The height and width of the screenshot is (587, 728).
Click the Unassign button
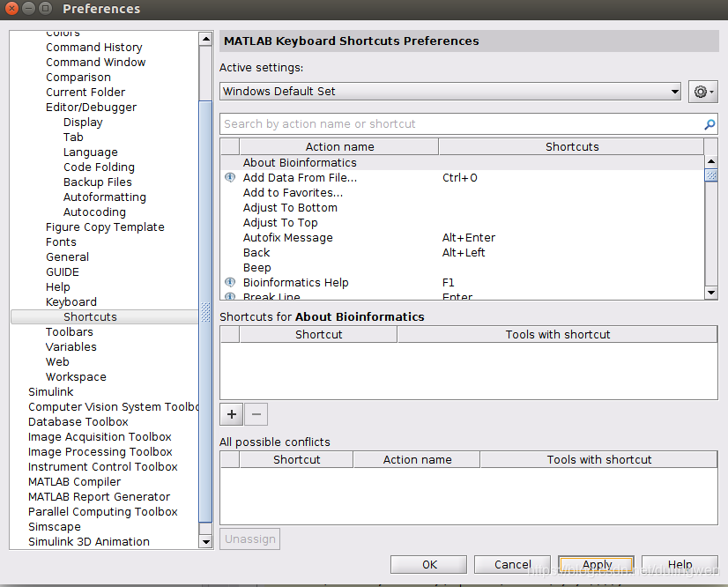pyautogui.click(x=249, y=539)
